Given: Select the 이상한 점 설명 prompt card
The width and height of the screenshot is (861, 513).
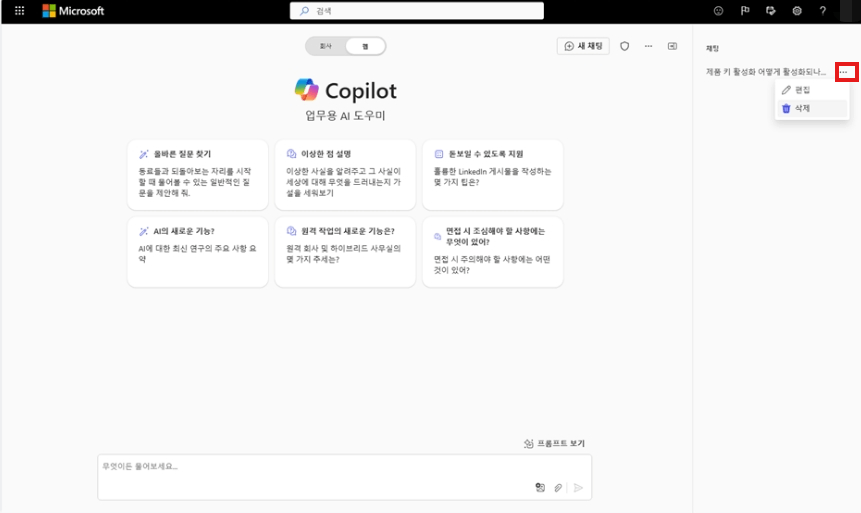Looking at the screenshot, I should coord(345,175).
